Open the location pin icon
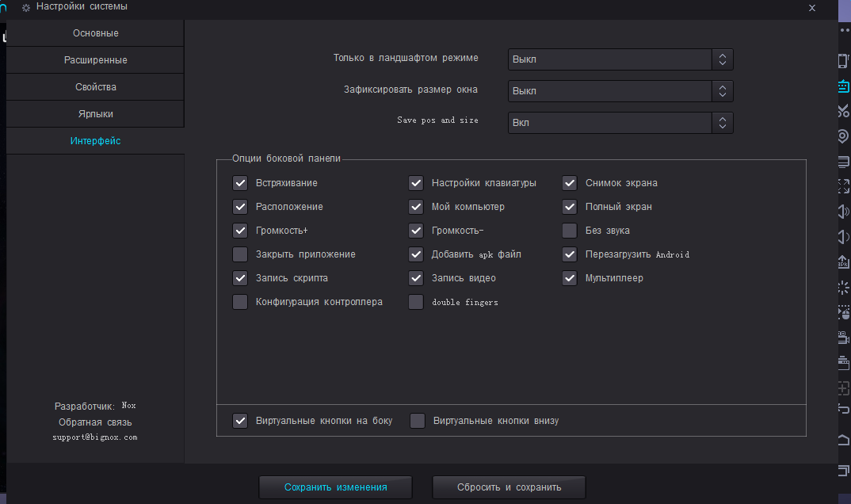Image resolution: width=851 pixels, height=504 pixels. (x=843, y=136)
